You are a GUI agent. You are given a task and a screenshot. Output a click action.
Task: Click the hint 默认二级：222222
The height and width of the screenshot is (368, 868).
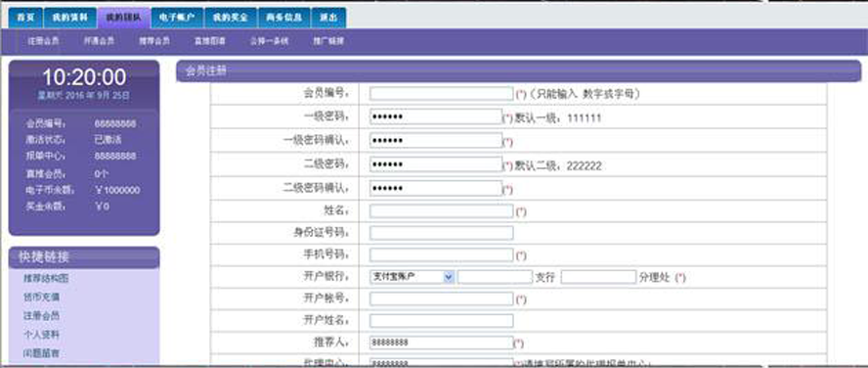tap(558, 165)
